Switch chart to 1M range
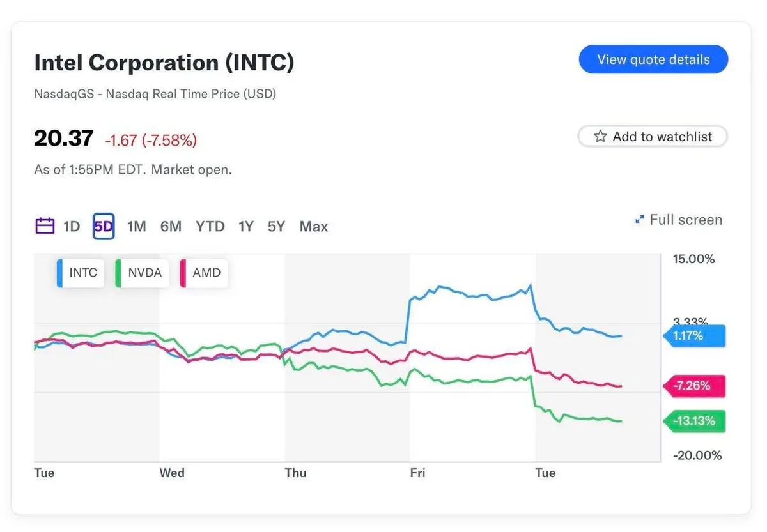767x532 pixels. pos(136,226)
